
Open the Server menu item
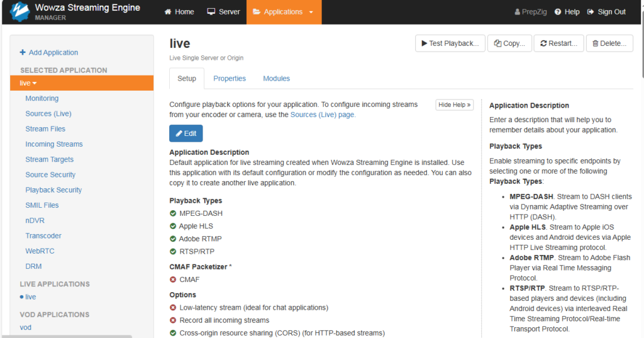pyautogui.click(x=223, y=12)
